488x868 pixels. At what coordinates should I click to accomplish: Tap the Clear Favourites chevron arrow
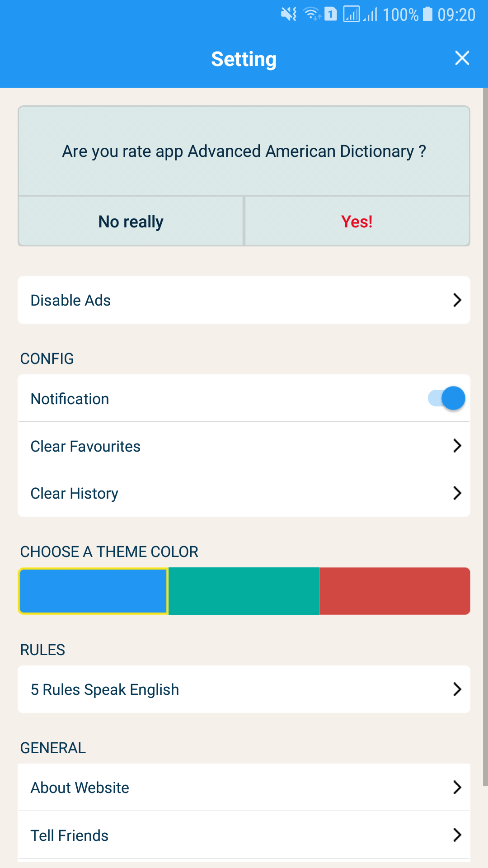pos(457,446)
